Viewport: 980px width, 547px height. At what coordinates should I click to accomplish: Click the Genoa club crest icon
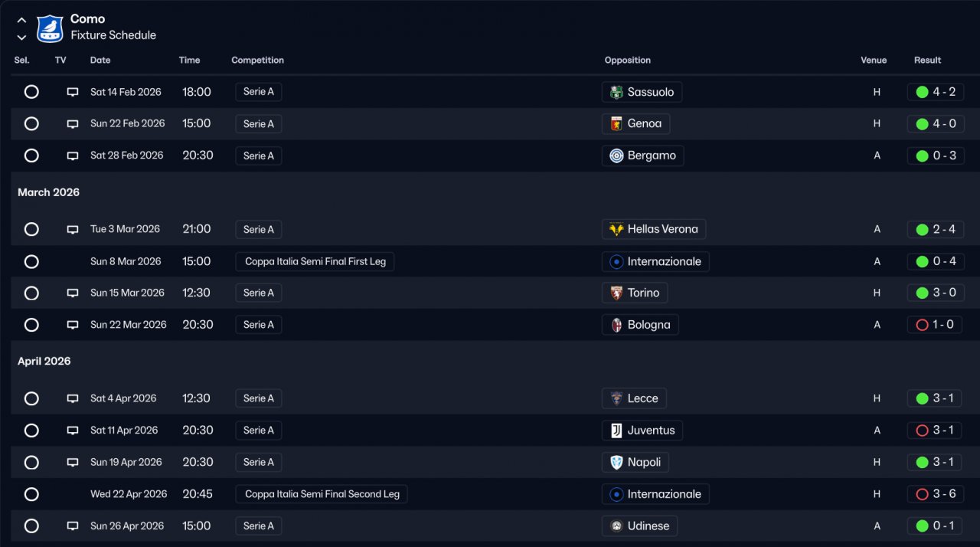(x=616, y=124)
